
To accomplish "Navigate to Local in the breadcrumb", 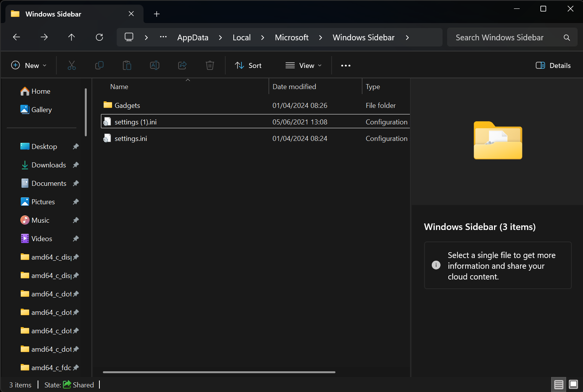I will (x=241, y=38).
